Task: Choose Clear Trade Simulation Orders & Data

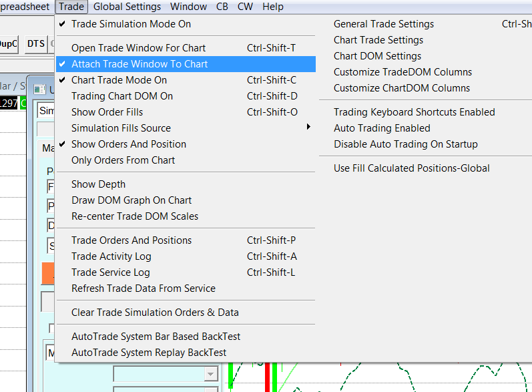Action: 155,313
